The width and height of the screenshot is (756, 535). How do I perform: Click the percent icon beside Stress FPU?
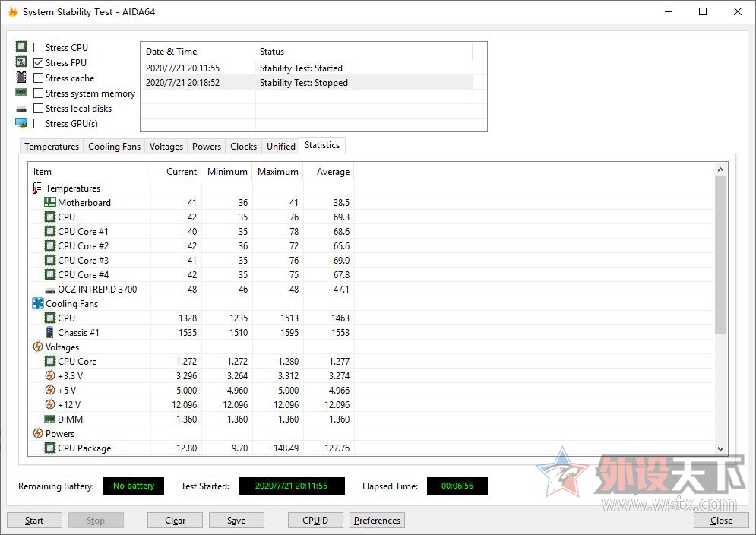pos(21,62)
